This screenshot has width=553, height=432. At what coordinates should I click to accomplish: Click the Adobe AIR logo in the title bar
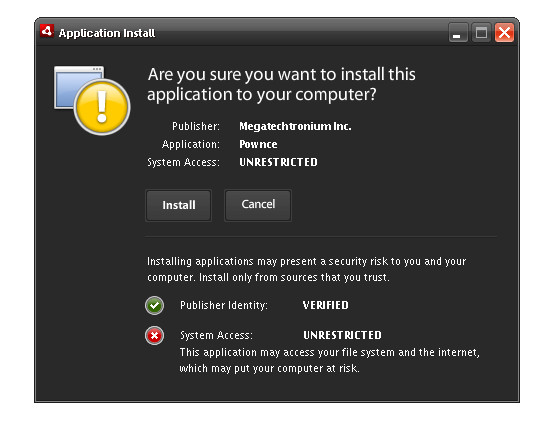click(47, 31)
